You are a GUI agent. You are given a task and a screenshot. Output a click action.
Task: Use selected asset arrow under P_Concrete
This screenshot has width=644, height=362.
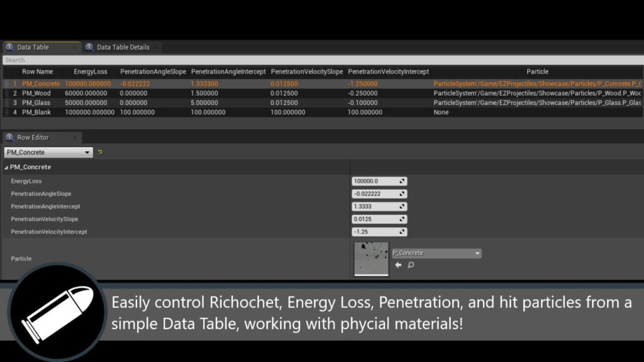click(x=398, y=265)
